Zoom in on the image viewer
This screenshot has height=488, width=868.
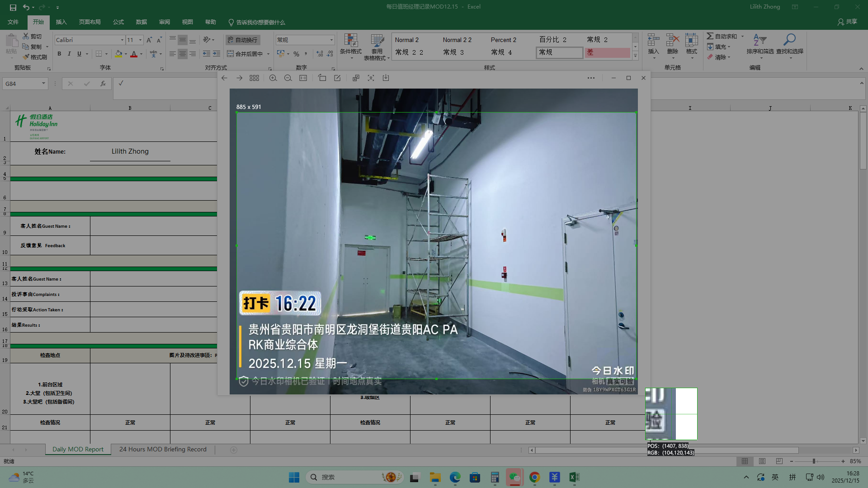(273, 78)
